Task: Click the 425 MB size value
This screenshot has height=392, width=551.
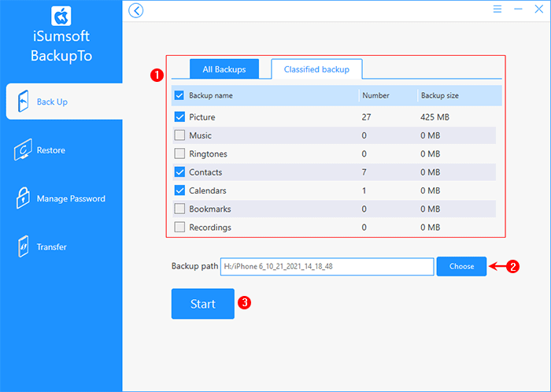Action: (435, 117)
